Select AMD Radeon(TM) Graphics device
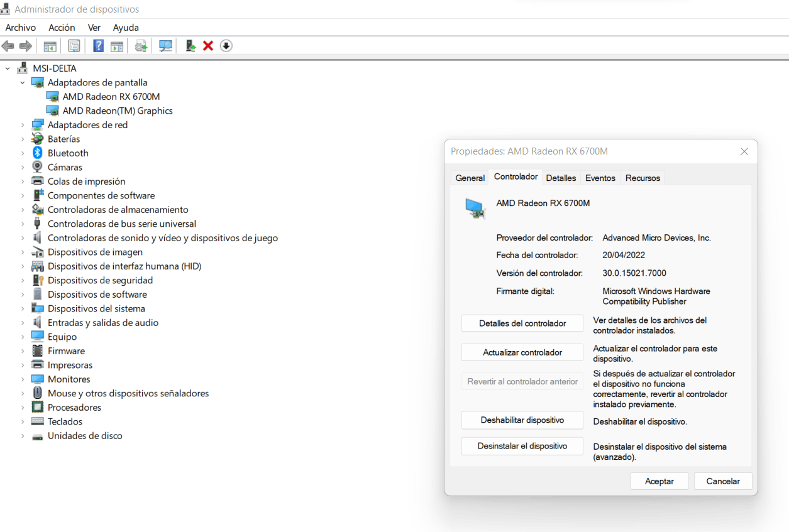 click(x=118, y=111)
